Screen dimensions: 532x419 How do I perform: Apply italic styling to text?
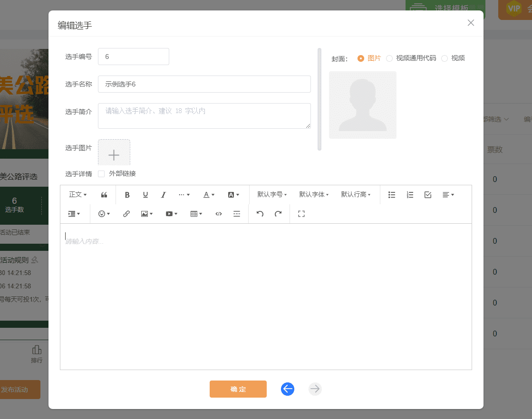pos(163,194)
